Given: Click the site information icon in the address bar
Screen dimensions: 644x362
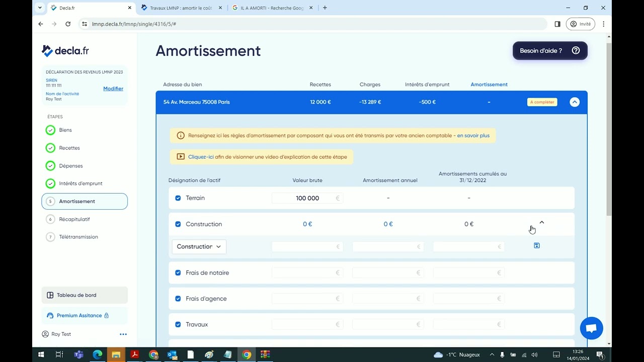Looking at the screenshot, I should tap(85, 24).
